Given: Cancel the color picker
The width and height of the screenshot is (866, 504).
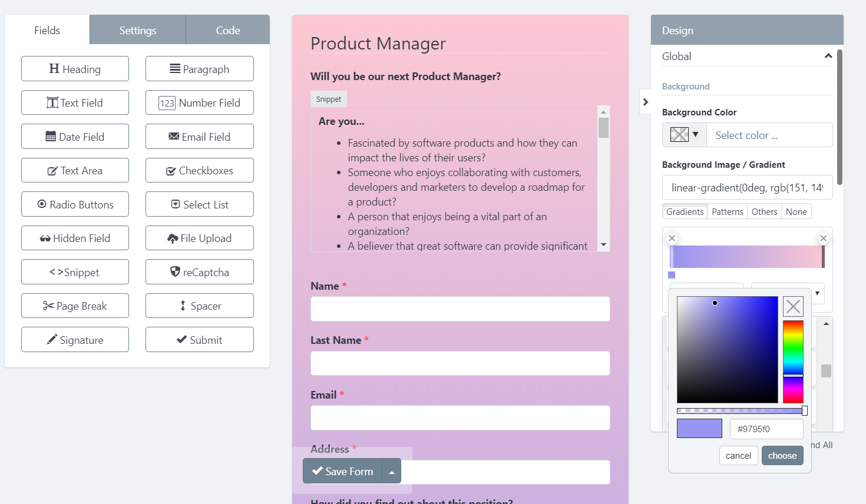Looking at the screenshot, I should pyautogui.click(x=738, y=456).
